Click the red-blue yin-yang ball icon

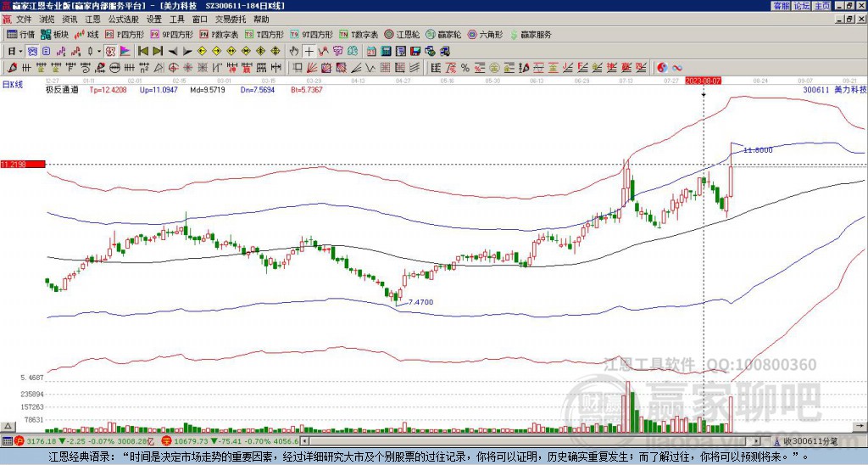pyautogui.click(x=661, y=68)
